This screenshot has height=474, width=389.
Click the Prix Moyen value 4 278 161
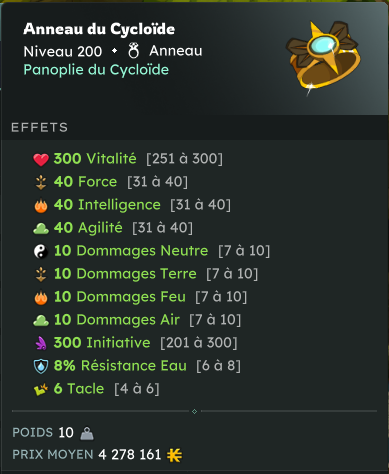130,455
